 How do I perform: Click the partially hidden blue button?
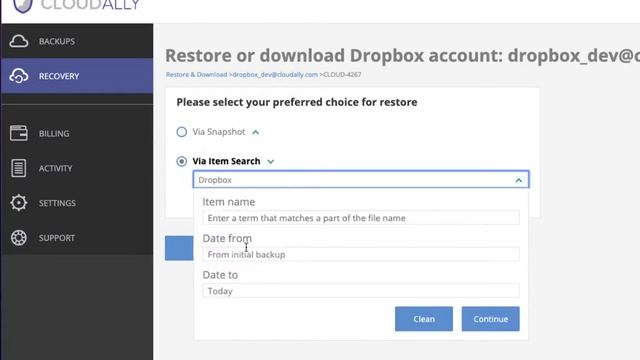tap(179, 248)
